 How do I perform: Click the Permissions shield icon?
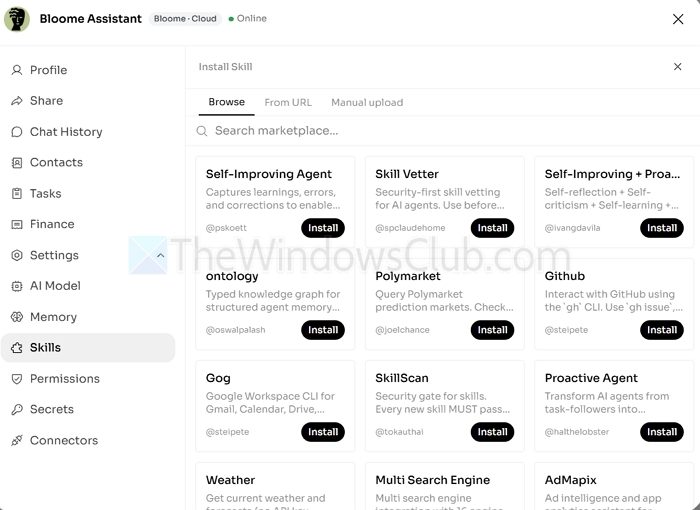[x=17, y=379]
